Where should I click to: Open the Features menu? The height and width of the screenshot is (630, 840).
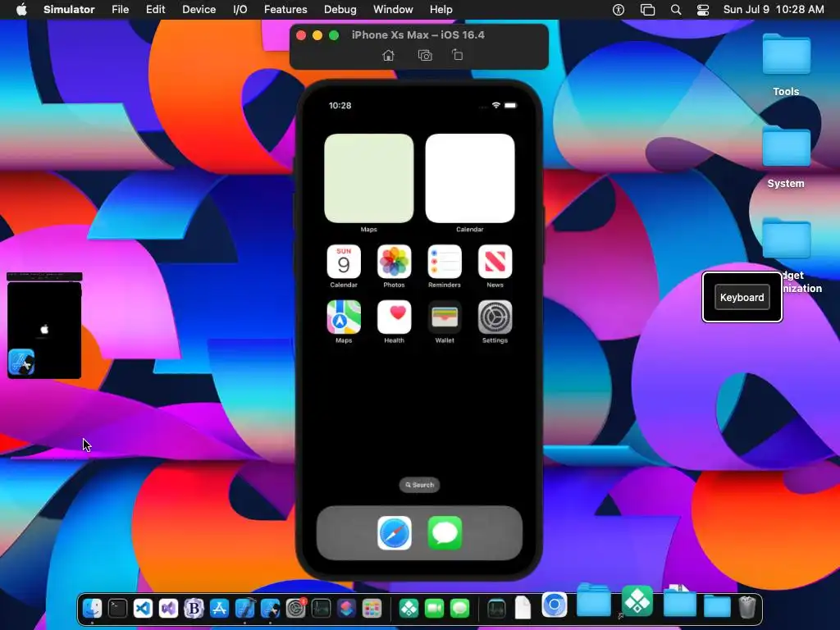coord(285,10)
